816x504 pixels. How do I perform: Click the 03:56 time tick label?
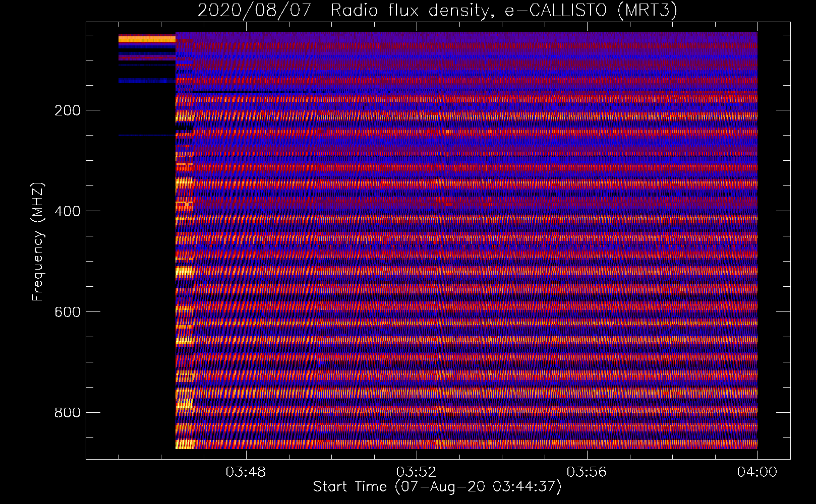(x=587, y=472)
